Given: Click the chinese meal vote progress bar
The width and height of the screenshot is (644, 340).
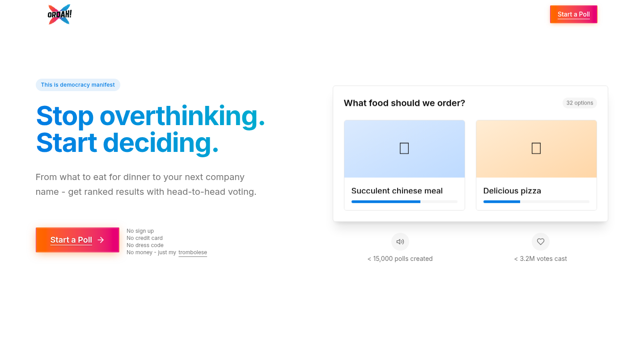Looking at the screenshot, I should (x=404, y=202).
